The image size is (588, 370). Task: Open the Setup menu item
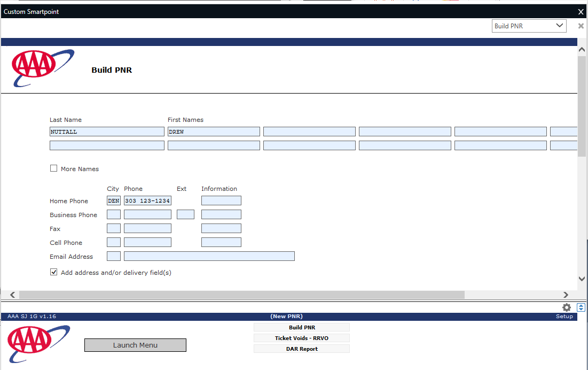(x=564, y=316)
